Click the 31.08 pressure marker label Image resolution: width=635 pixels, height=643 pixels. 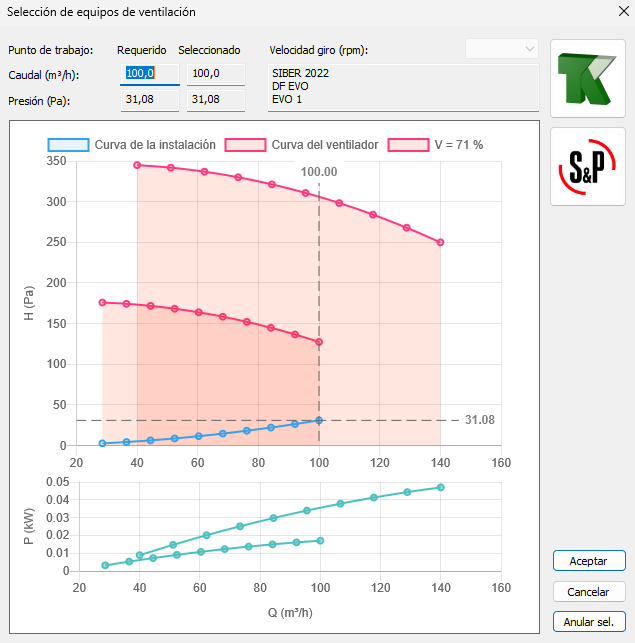480,420
